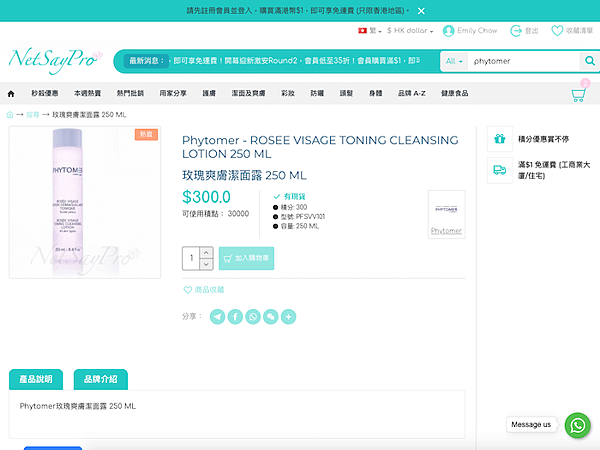Open the 品牌 A-Z menu item
This screenshot has height=450, width=600.
tap(412, 93)
